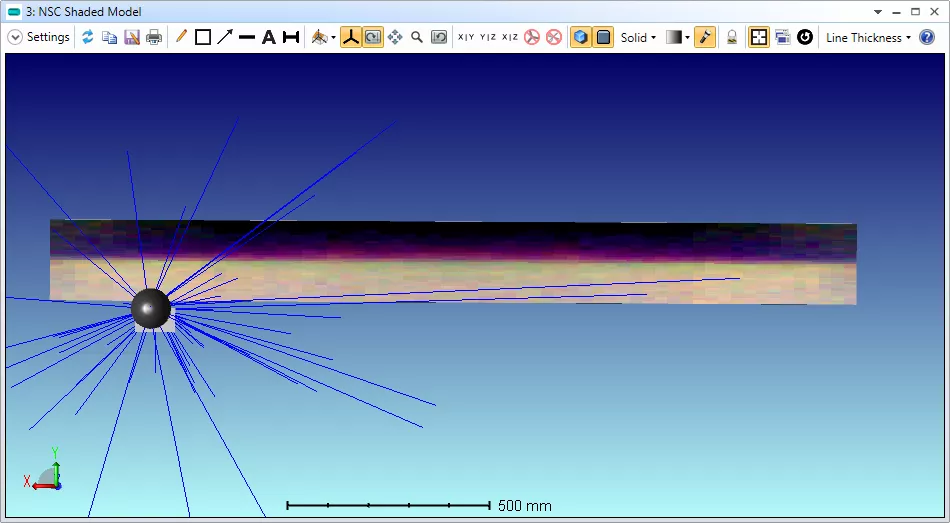Screen dimensions: 950x523
Task: Select the pencil annotation tool
Action: (x=181, y=37)
